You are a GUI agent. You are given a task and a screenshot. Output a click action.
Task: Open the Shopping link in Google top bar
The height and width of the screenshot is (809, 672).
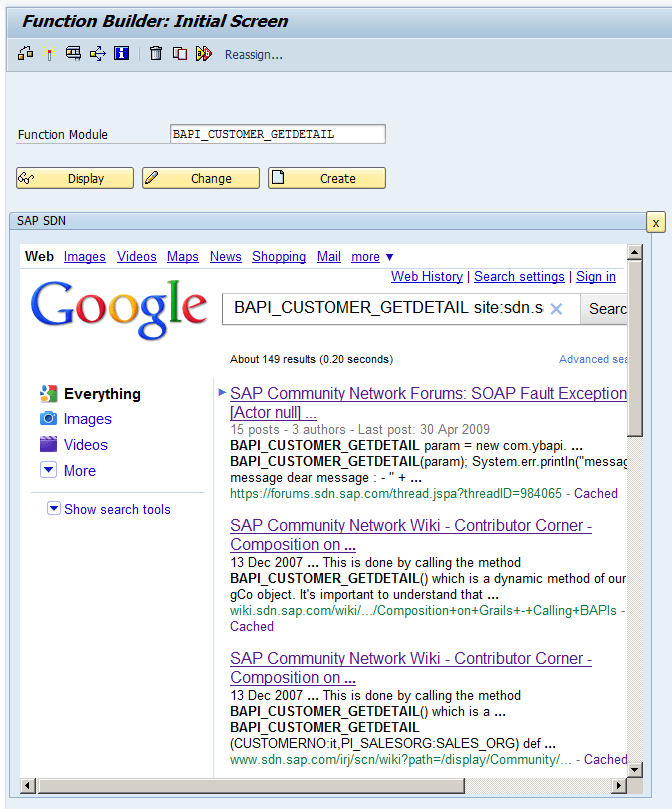(279, 256)
